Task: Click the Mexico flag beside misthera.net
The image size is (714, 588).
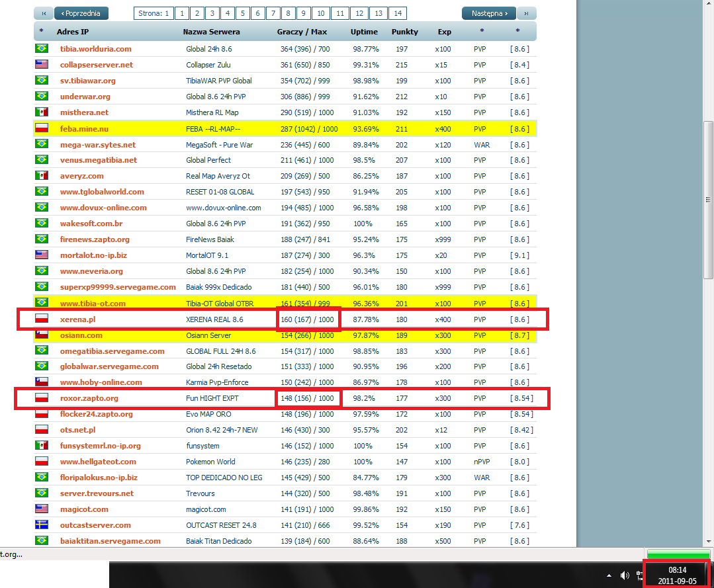Action: tap(42, 112)
